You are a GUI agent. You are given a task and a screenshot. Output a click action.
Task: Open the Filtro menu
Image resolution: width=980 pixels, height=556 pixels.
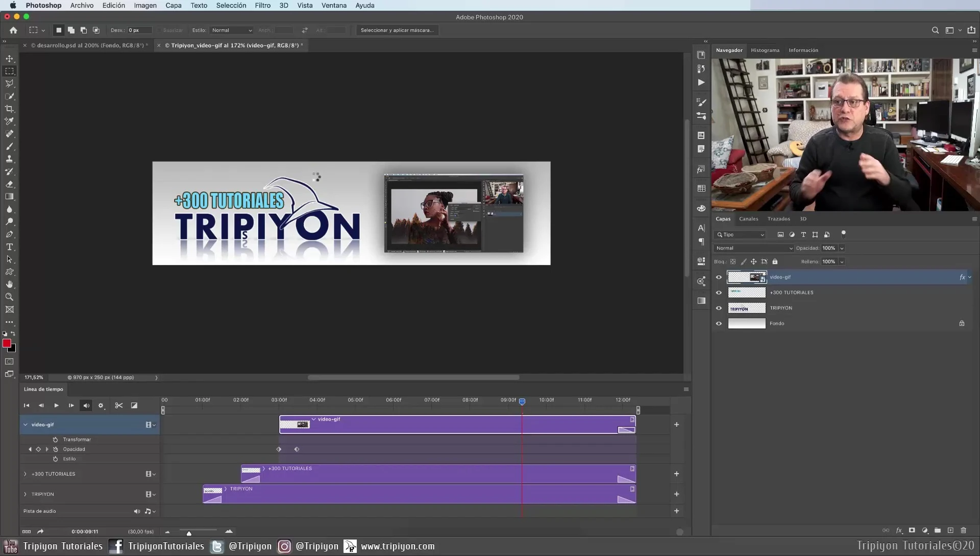click(x=262, y=5)
